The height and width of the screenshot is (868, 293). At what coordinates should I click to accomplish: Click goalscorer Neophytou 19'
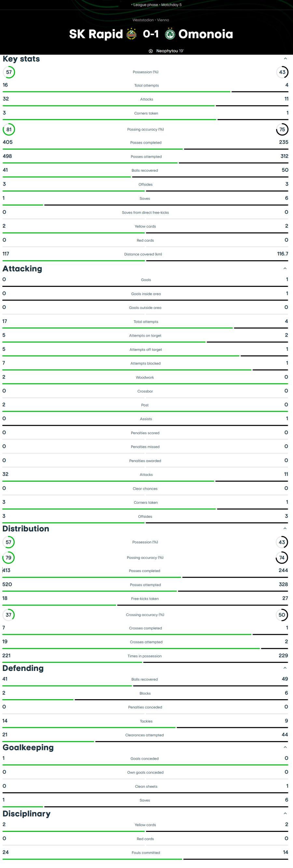(170, 51)
